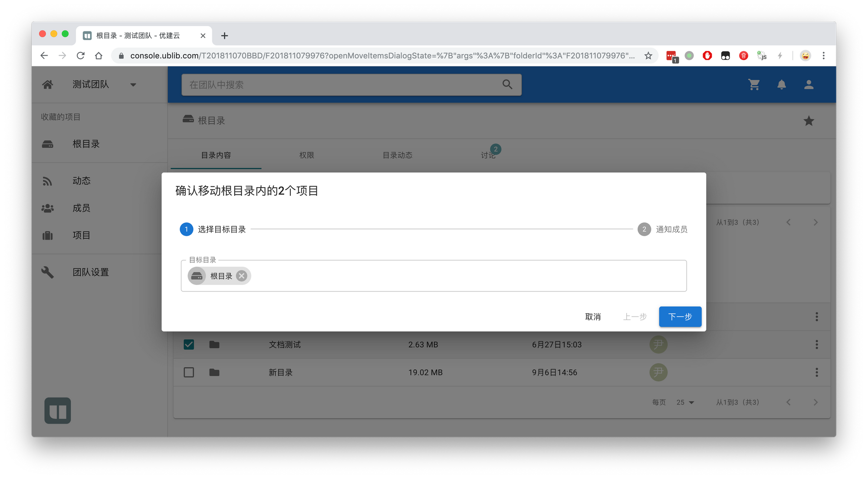Check the 新目录 folder checkbox

[x=189, y=372]
